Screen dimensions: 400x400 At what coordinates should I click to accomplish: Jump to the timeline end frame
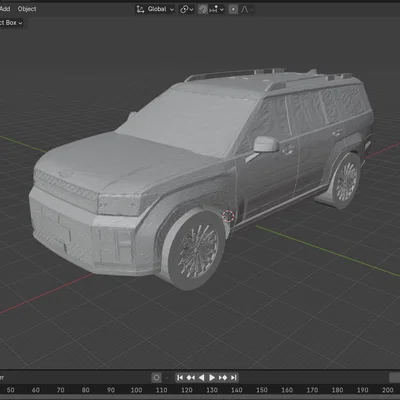233,378
